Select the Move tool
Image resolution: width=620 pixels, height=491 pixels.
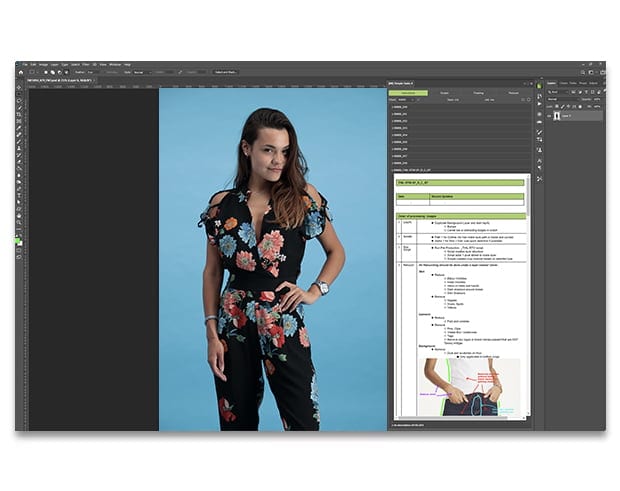19,87
